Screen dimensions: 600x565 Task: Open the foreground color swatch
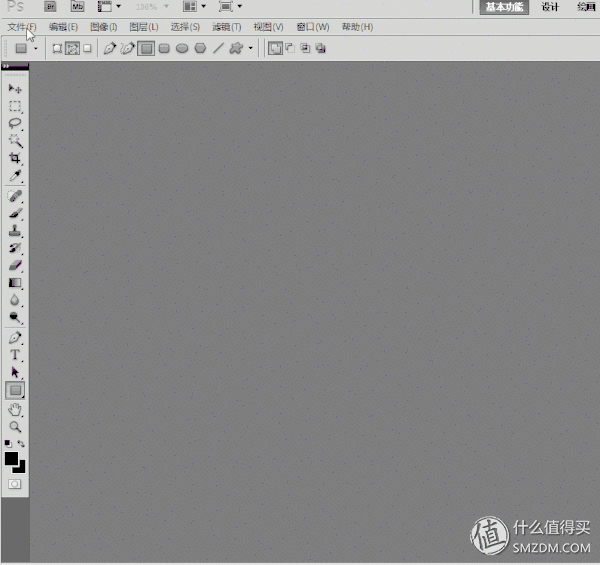click(x=11, y=458)
